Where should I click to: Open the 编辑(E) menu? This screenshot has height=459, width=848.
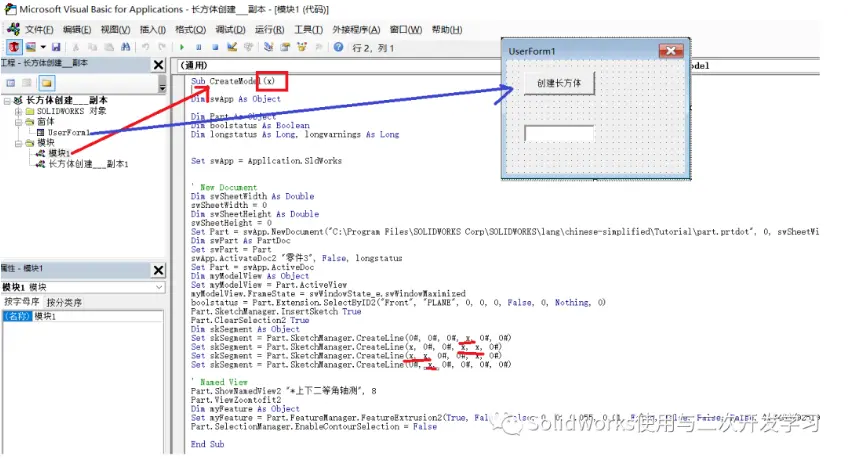click(77, 30)
